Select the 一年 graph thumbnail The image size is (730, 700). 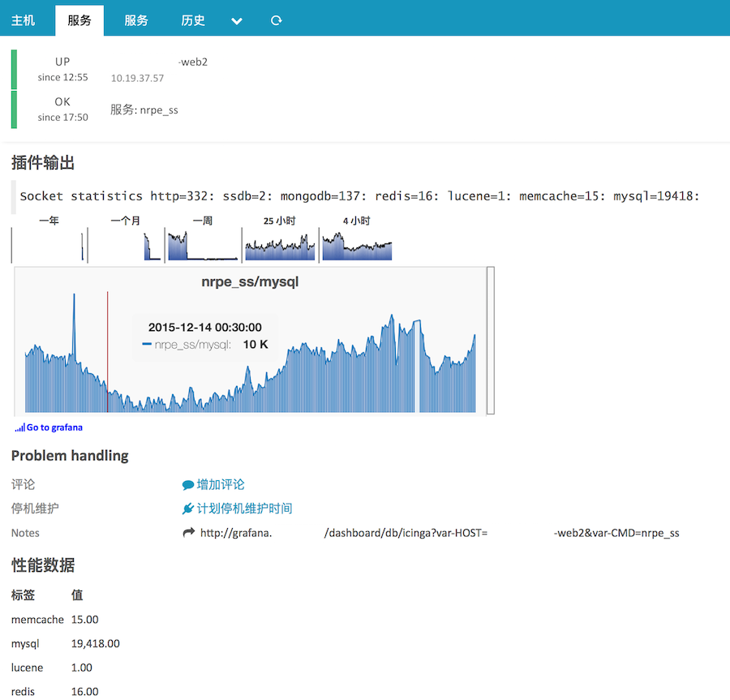[49, 245]
